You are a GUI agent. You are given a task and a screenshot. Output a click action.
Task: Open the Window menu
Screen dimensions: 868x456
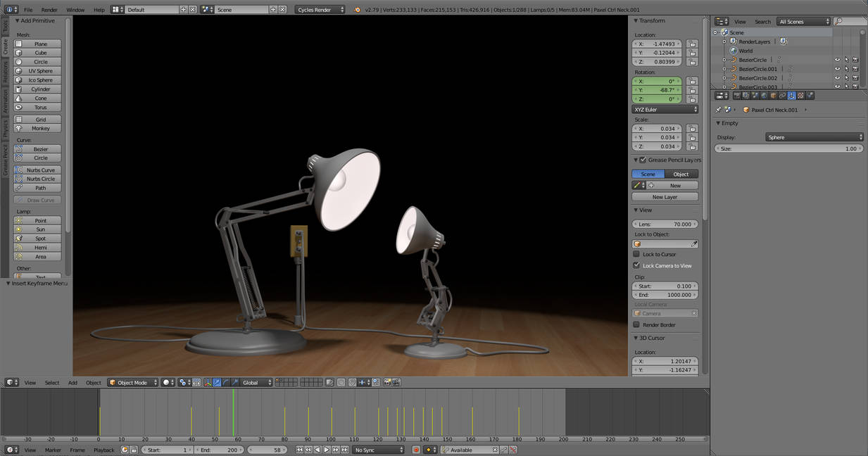pos(75,10)
